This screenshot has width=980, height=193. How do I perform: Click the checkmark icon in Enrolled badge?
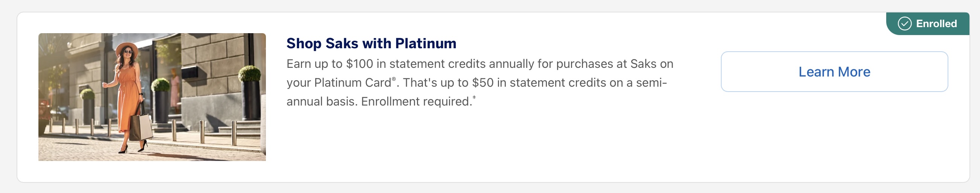[904, 24]
